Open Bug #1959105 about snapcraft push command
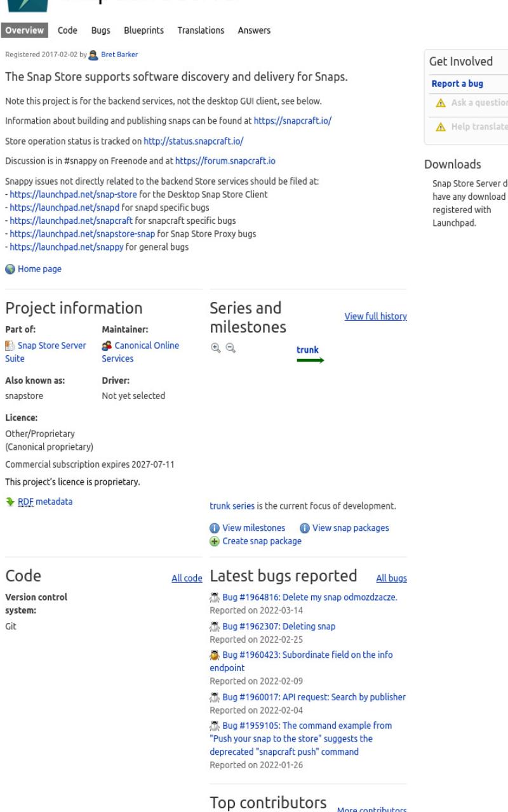508x812 pixels. pyautogui.click(x=301, y=738)
